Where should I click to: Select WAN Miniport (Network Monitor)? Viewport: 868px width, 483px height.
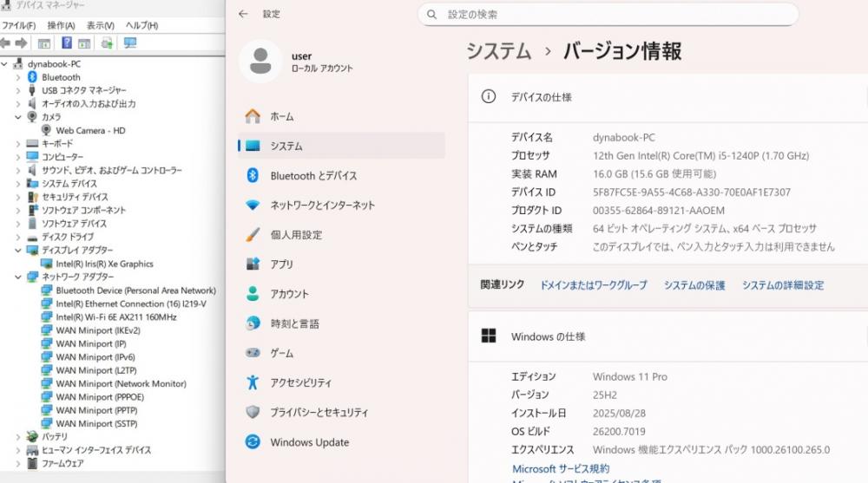tap(121, 383)
